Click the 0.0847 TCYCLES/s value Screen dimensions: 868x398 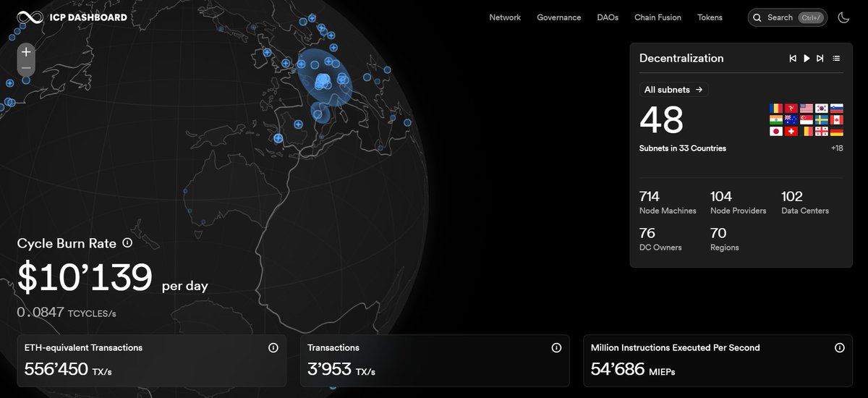pyautogui.click(x=67, y=313)
